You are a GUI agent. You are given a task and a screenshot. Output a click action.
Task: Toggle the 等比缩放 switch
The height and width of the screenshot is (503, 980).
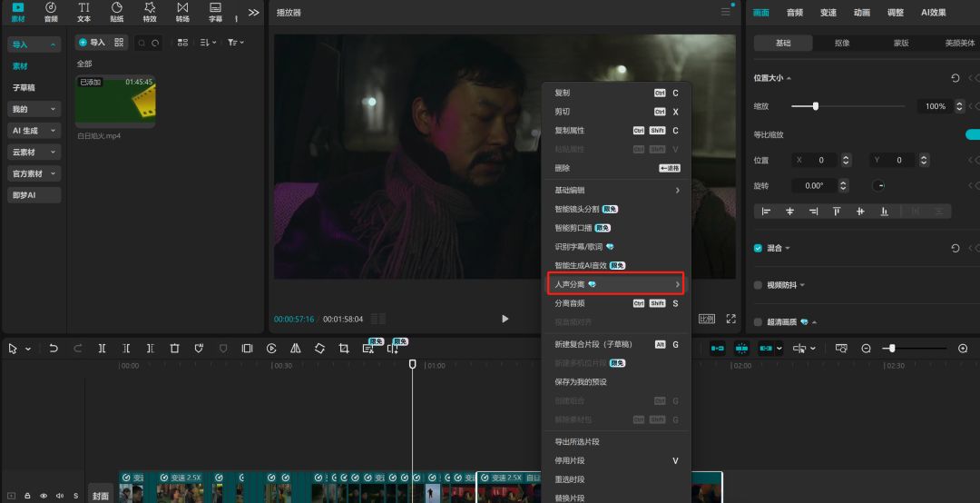[x=973, y=134]
